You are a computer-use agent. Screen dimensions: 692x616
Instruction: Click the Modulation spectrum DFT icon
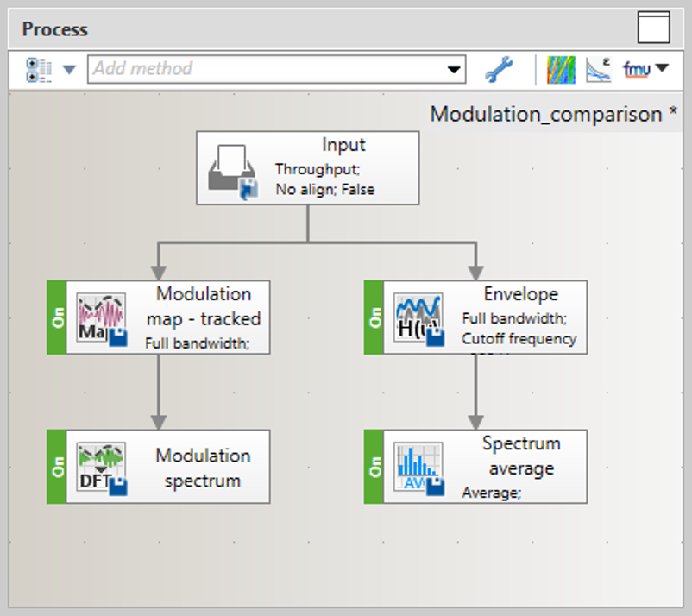click(x=102, y=468)
